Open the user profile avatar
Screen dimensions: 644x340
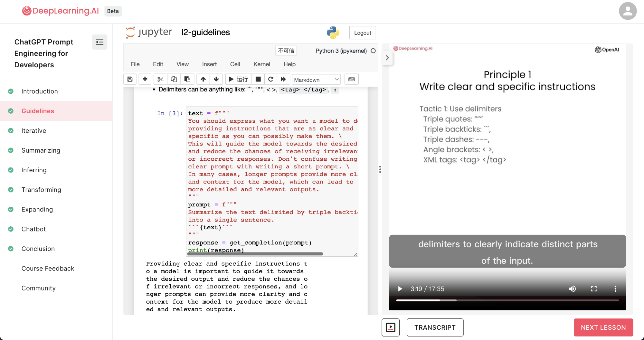pos(628,11)
